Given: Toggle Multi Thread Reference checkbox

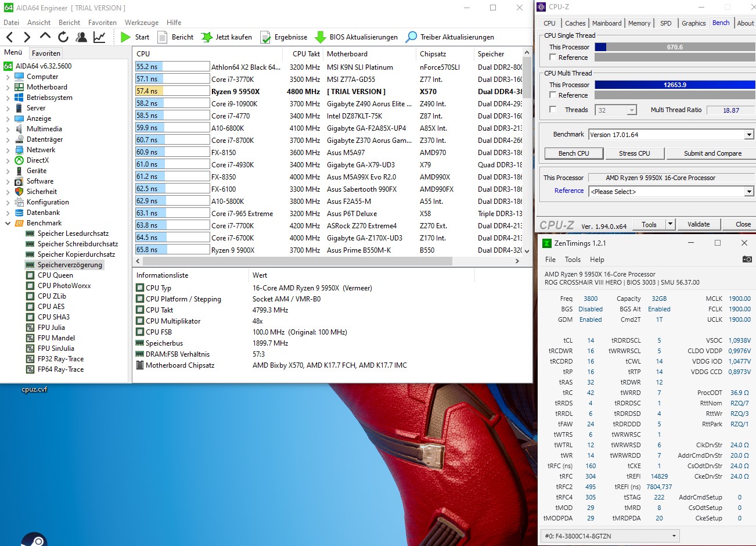Looking at the screenshot, I should click(553, 95).
